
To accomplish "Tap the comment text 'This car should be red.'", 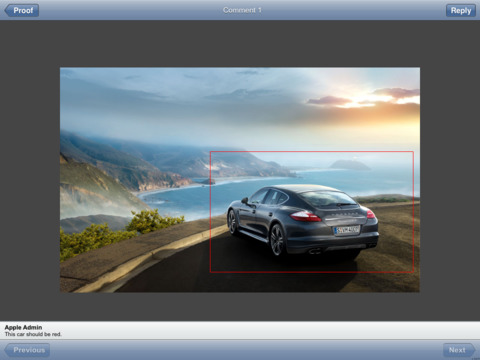I will click(33, 334).
